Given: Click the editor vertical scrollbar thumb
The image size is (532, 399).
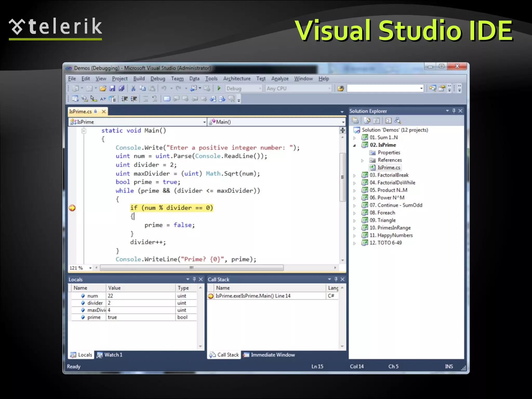Looking at the screenshot, I should pyautogui.click(x=343, y=177).
